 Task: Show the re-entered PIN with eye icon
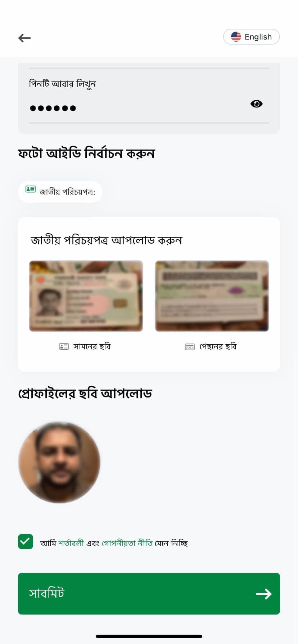tap(256, 104)
